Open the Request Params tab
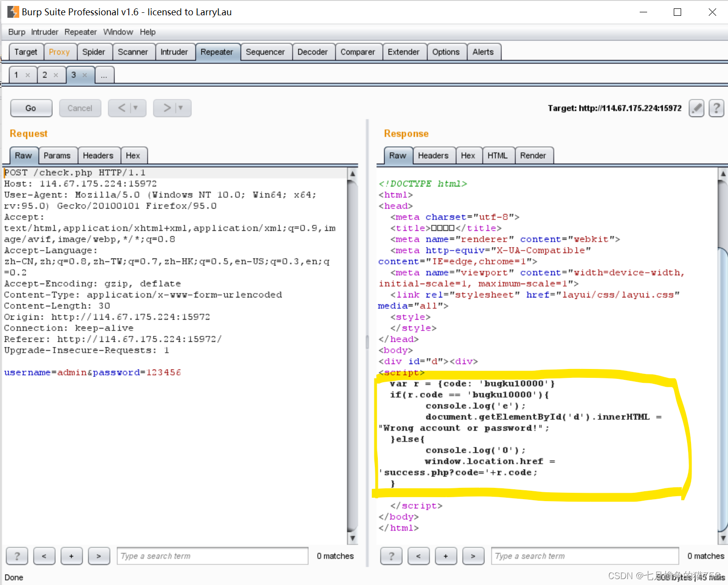This screenshot has height=585, width=728. (57, 155)
